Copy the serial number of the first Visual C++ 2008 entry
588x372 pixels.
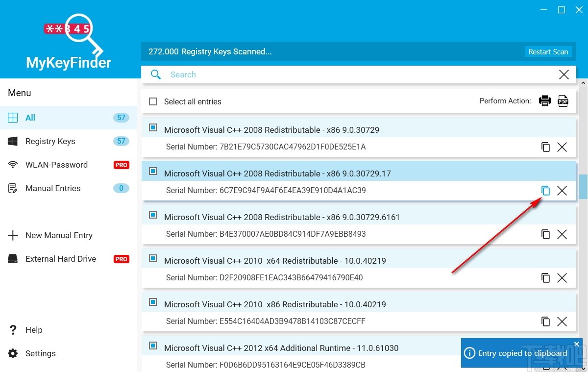click(x=546, y=147)
